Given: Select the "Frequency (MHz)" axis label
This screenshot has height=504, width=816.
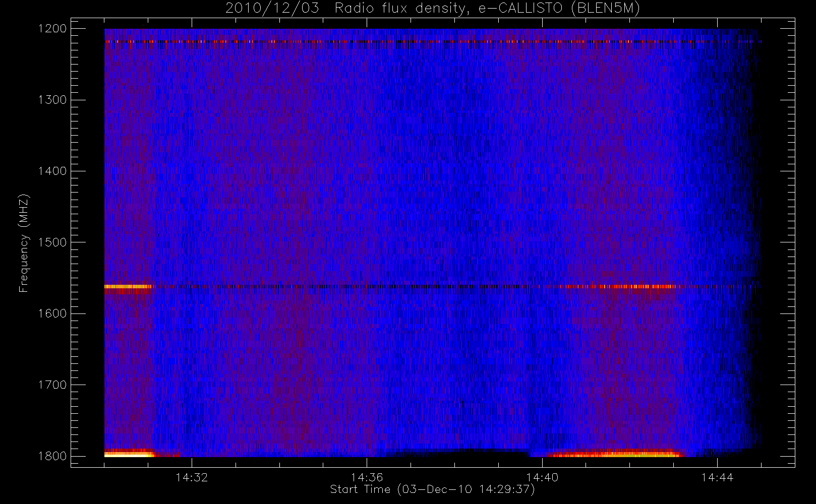Looking at the screenshot, I should click(x=23, y=243).
